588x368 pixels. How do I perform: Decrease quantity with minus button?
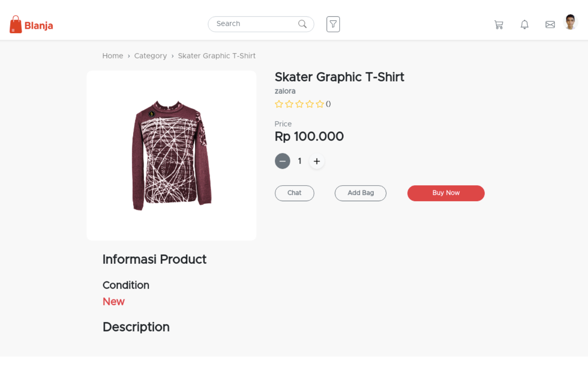pos(282,161)
